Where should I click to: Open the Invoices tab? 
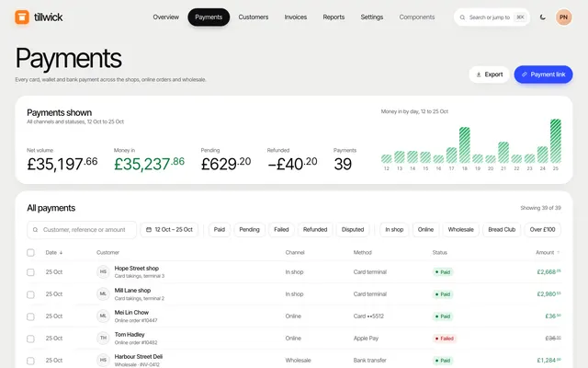pyautogui.click(x=296, y=17)
